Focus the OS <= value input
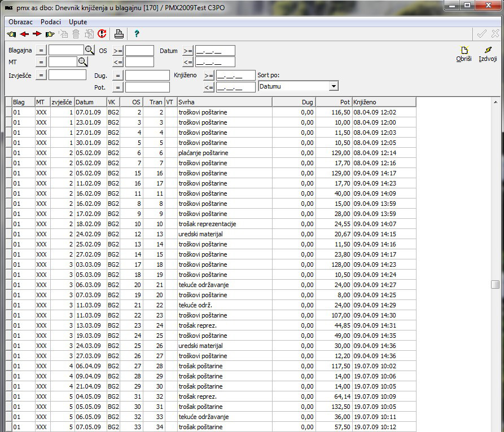Image resolution: width=504 pixels, height=432 pixels. (x=139, y=61)
